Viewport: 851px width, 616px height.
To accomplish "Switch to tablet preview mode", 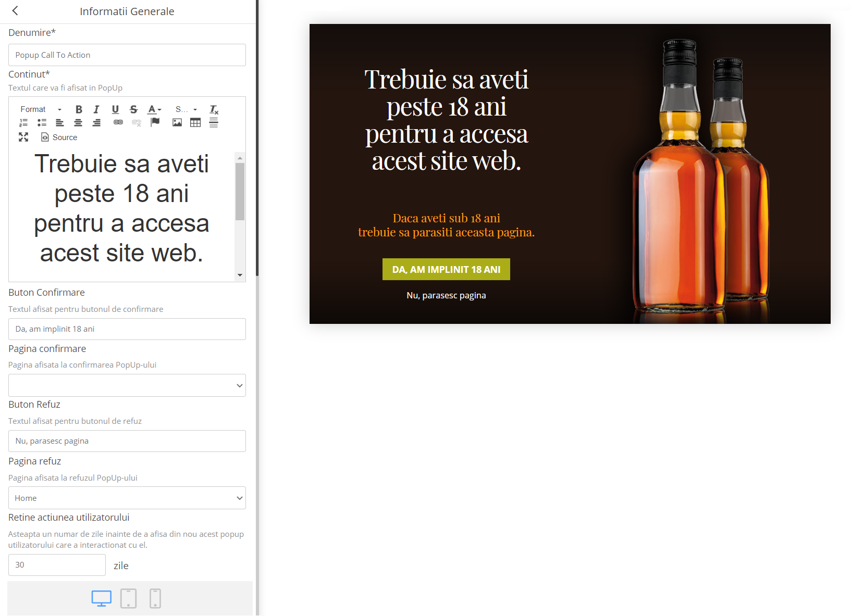I will pyautogui.click(x=128, y=598).
